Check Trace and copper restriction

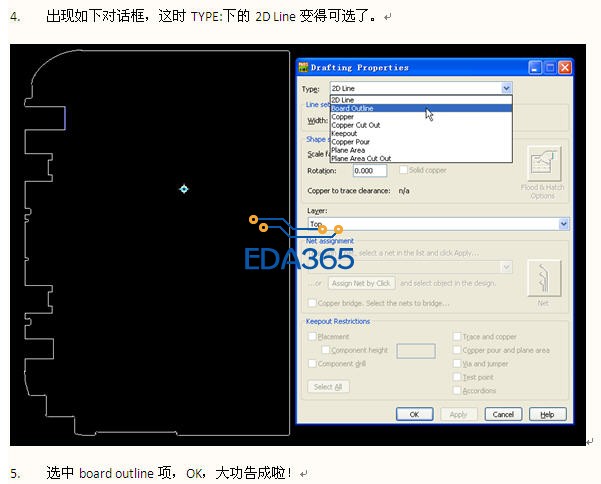click(x=456, y=336)
